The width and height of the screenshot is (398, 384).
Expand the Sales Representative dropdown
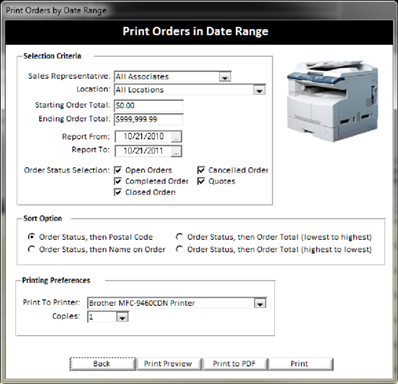225,77
